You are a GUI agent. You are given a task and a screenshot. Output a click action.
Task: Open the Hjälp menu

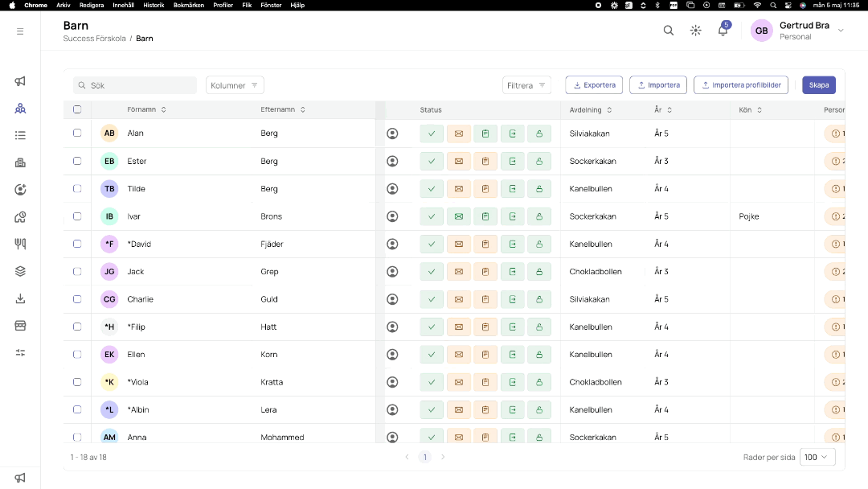[x=297, y=5]
